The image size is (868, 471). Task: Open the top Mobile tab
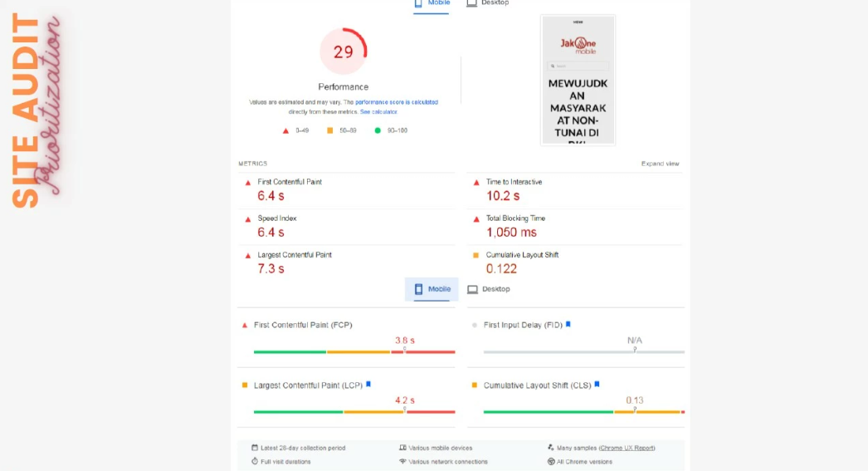coord(432,3)
